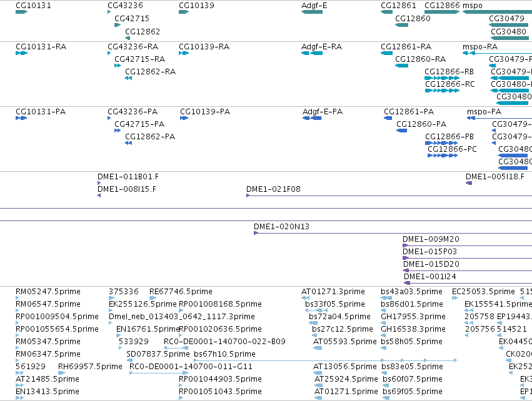The image size is (532, 401).
Task: Select the CG10131-RA transcript label
Action: pyautogui.click(x=41, y=46)
